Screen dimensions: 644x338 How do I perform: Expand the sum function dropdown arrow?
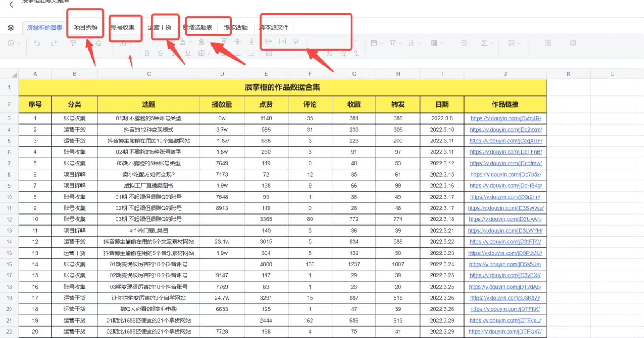[492, 43]
